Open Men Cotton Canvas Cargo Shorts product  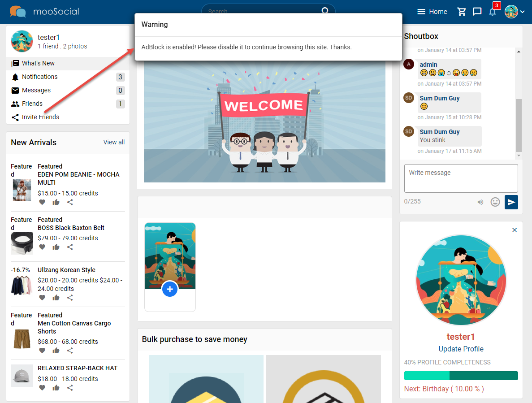(x=74, y=327)
